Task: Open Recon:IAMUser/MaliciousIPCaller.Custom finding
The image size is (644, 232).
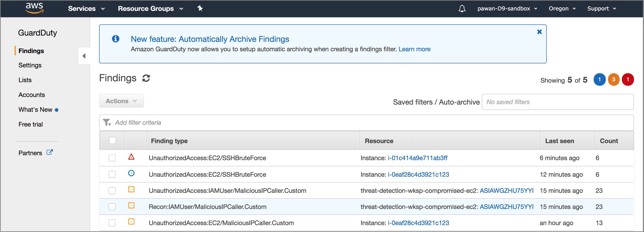Action: [x=208, y=207]
